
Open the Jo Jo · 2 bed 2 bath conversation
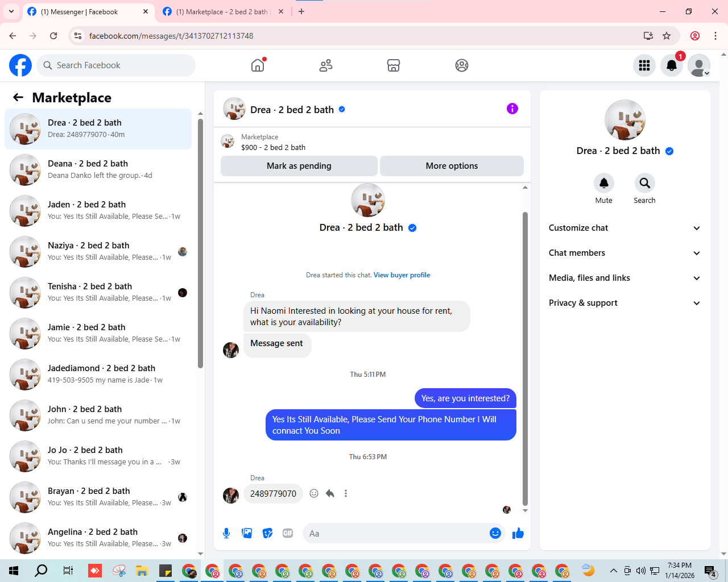tap(98, 456)
